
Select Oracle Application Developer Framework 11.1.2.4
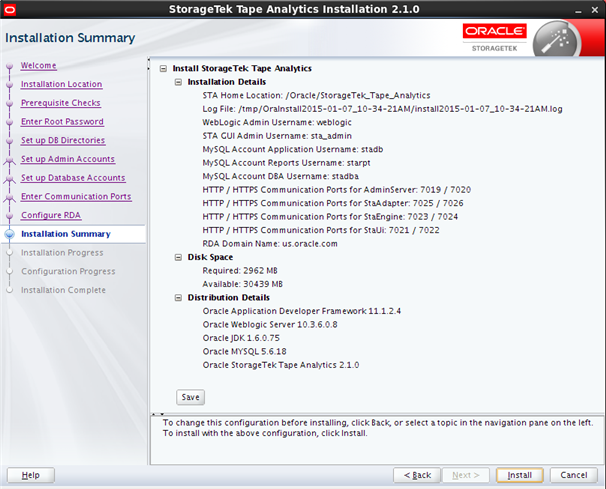(301, 311)
